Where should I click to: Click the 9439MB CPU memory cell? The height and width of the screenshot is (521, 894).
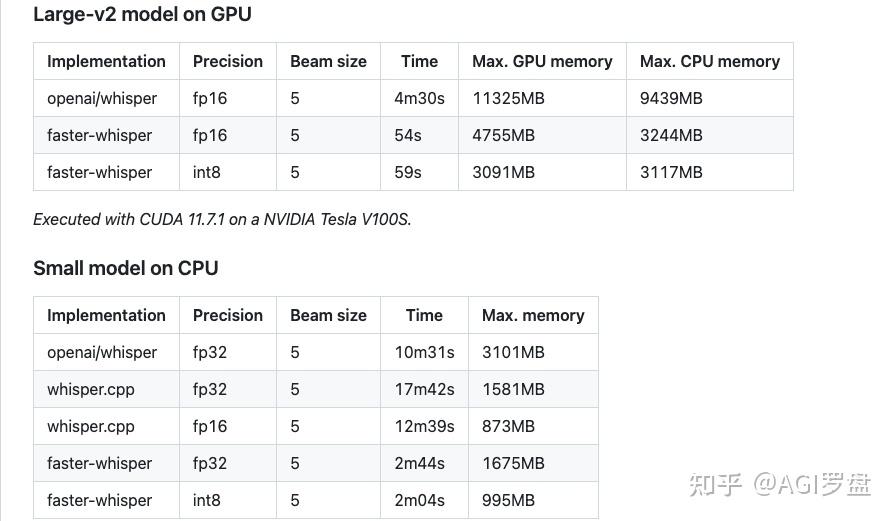pyautogui.click(x=671, y=98)
